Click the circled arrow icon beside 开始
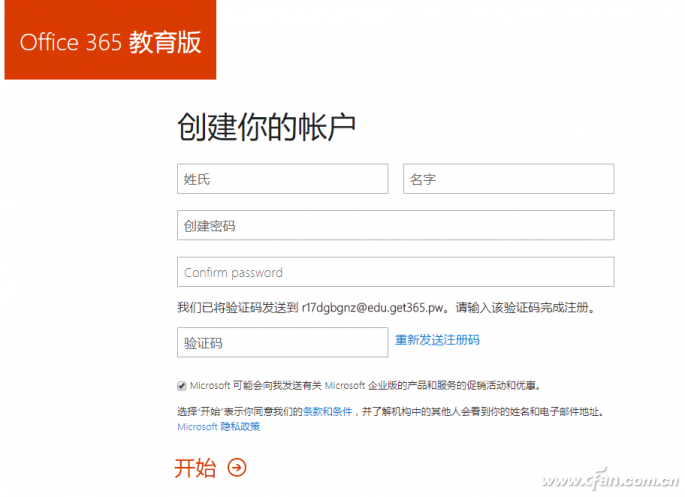 point(237,468)
